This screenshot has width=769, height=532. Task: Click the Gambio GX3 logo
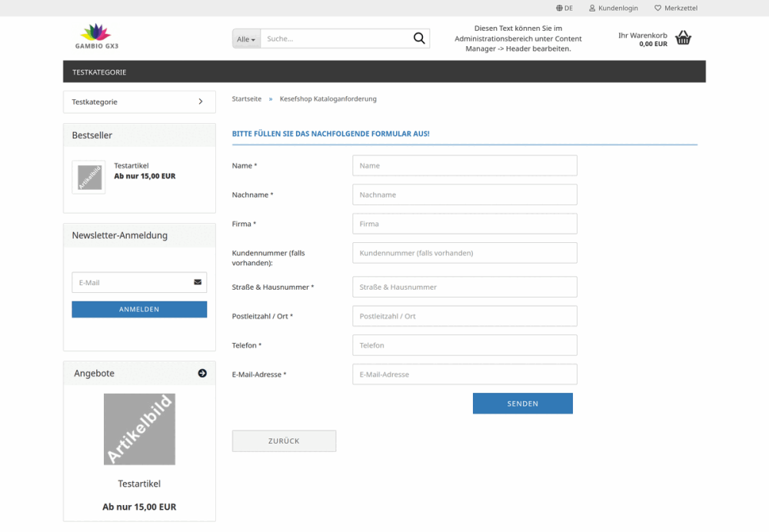[97, 36]
